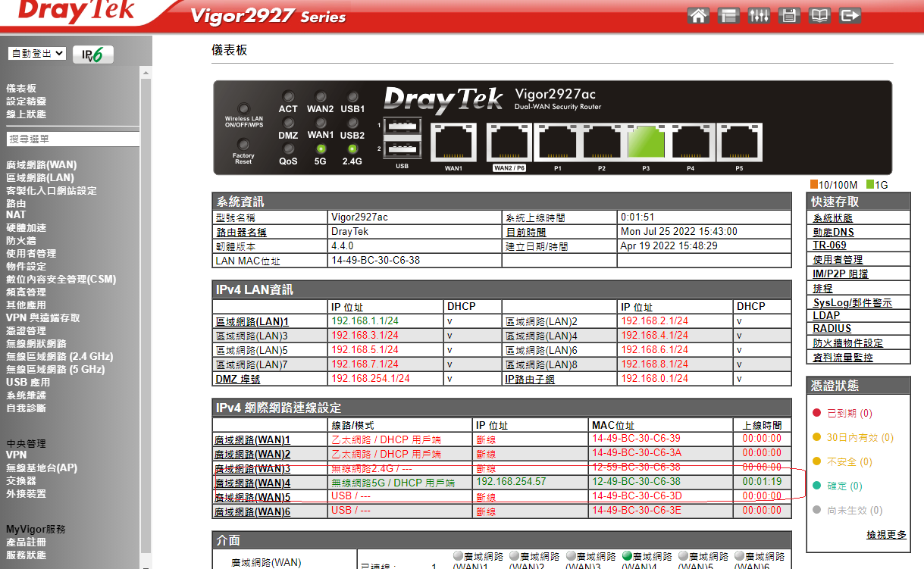Open the book manual icon in header
Screen dimensions: 924x569
[820, 15]
